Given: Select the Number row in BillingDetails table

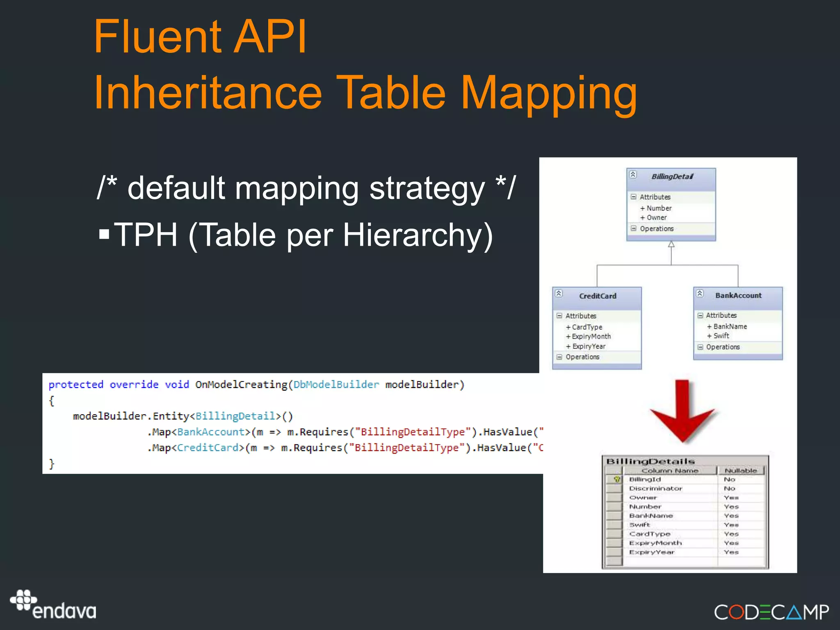Looking at the screenshot, I should (685, 507).
